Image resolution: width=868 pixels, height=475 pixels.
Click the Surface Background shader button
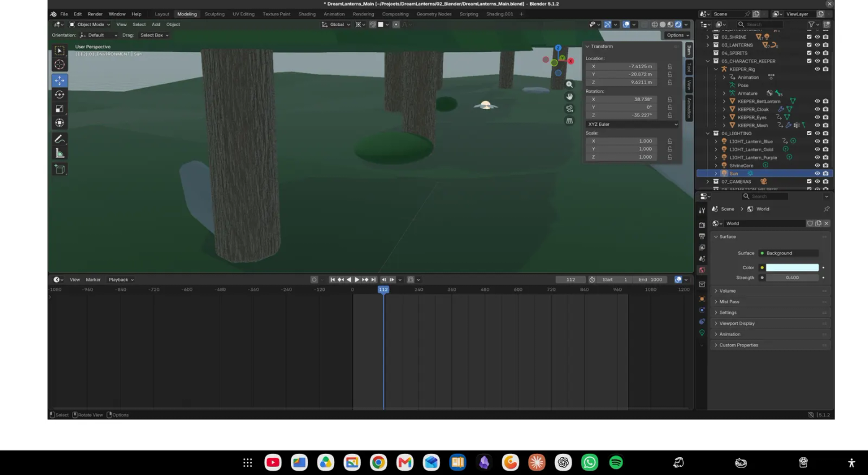[789, 253]
